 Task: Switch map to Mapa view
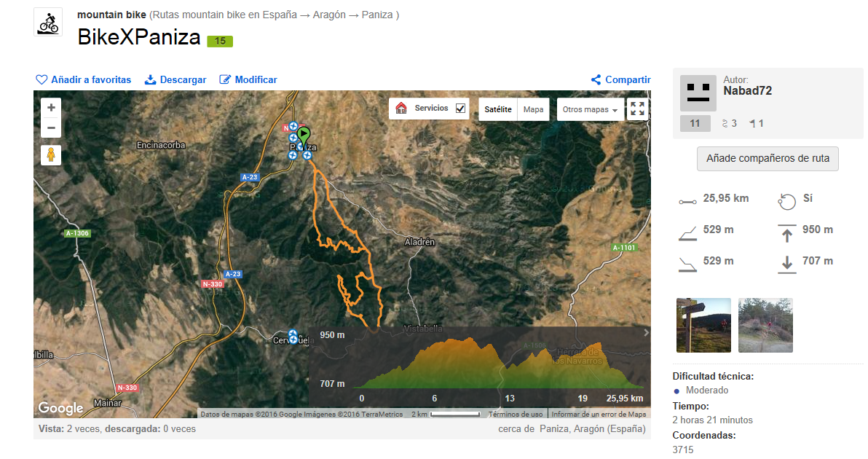click(534, 109)
